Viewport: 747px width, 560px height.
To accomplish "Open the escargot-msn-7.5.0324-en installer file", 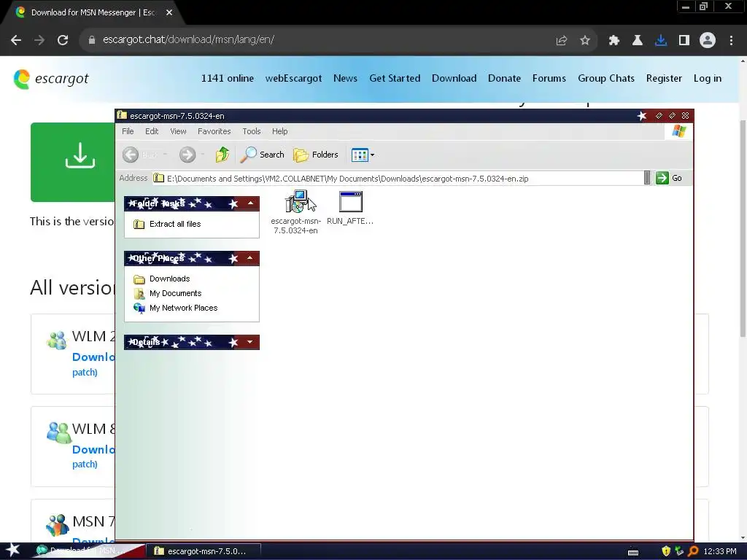I will [x=296, y=212].
